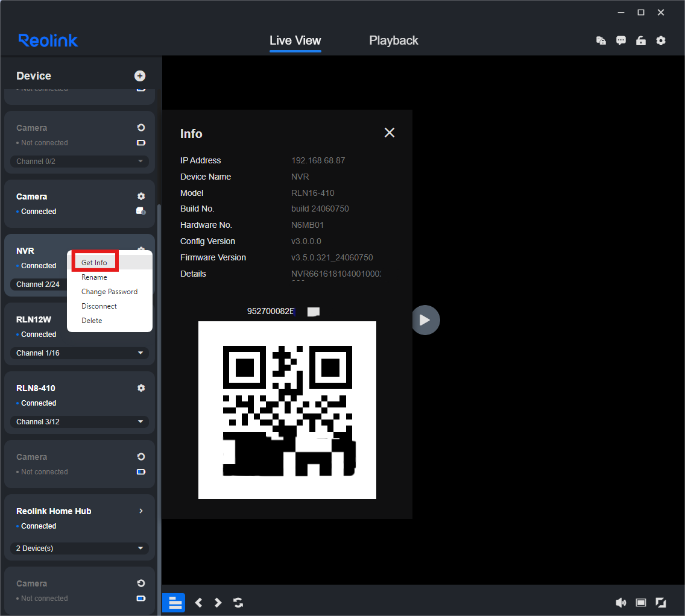Image resolution: width=685 pixels, height=616 pixels.
Task: Enter fullscreen with the expand icon
Action: 661,603
